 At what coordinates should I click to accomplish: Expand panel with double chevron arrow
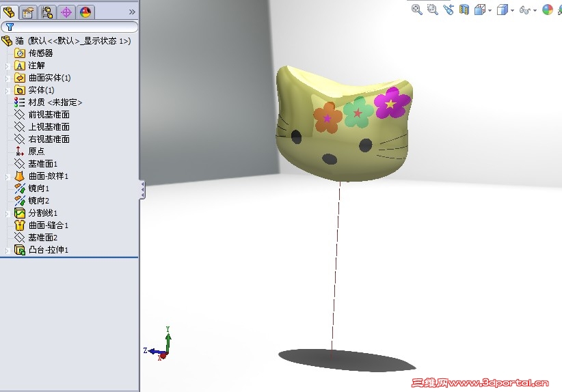pyautogui.click(x=132, y=12)
